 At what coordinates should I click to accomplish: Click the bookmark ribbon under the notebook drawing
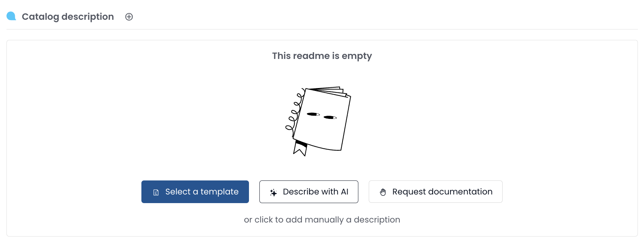[x=300, y=148]
